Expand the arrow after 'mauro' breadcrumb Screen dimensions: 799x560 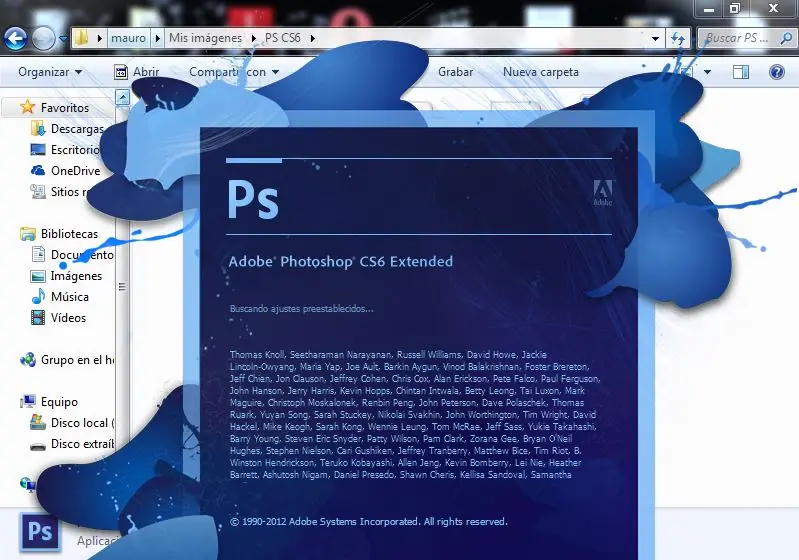157,38
